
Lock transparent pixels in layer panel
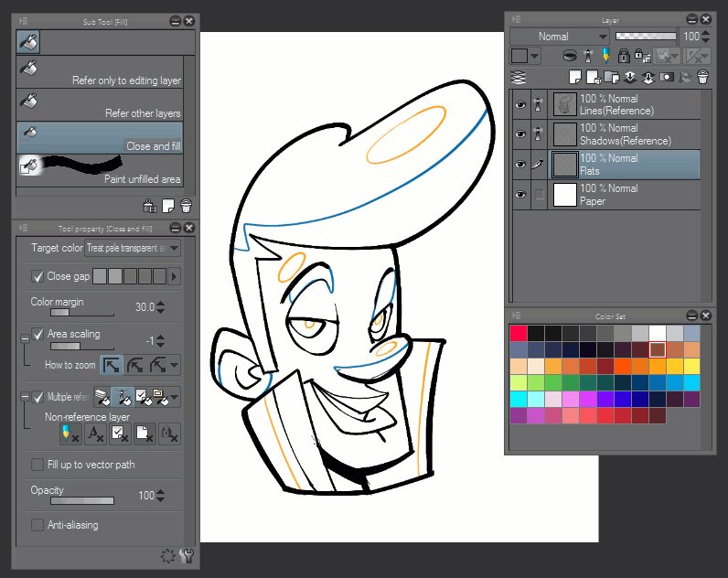point(642,56)
